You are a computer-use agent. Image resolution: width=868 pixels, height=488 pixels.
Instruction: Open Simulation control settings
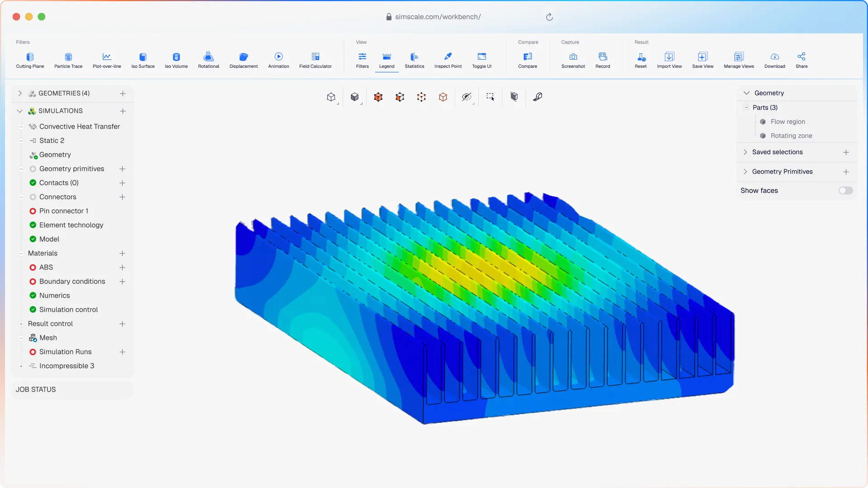(68, 310)
